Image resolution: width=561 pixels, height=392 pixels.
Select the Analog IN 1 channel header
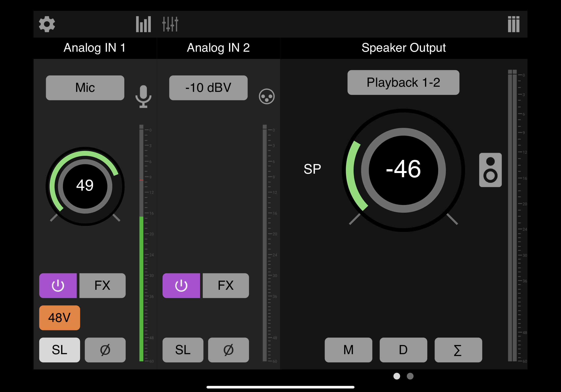(95, 48)
